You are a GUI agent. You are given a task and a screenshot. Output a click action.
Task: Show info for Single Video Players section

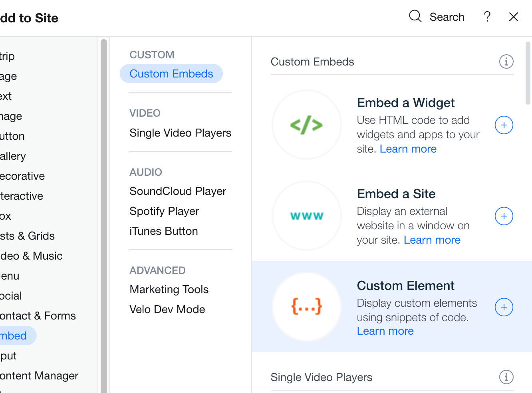506,377
